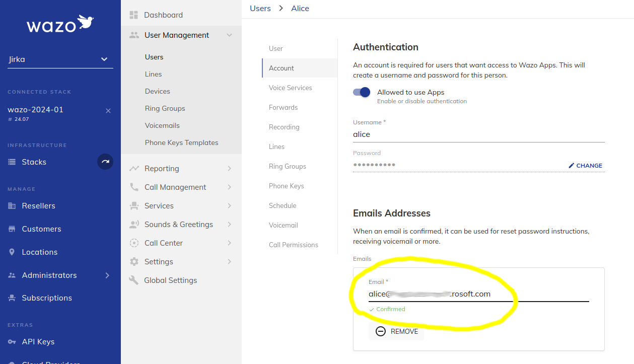Expand the Sounds & Greetings chevron

point(230,225)
